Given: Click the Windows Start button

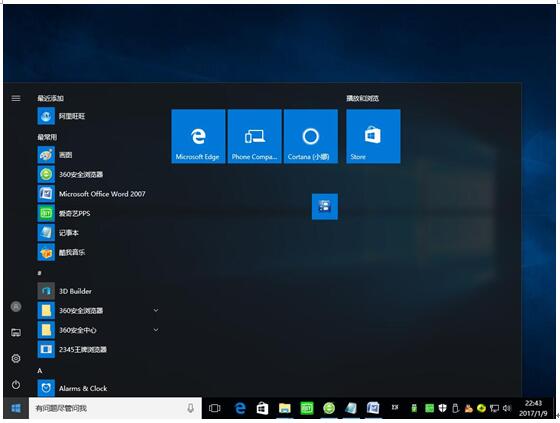Looking at the screenshot, I should [x=16, y=408].
